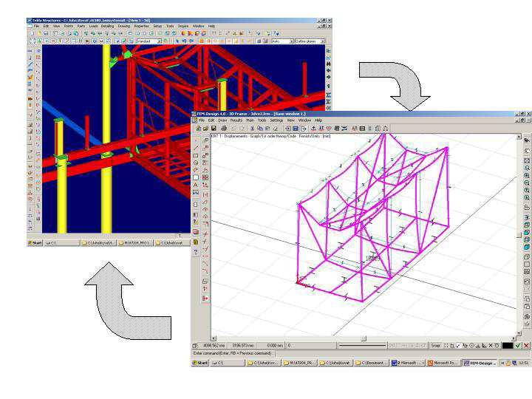This screenshot has width=532, height=399.
Task: Click black color swatch in FEM-Design status bar
Action: tap(508, 345)
